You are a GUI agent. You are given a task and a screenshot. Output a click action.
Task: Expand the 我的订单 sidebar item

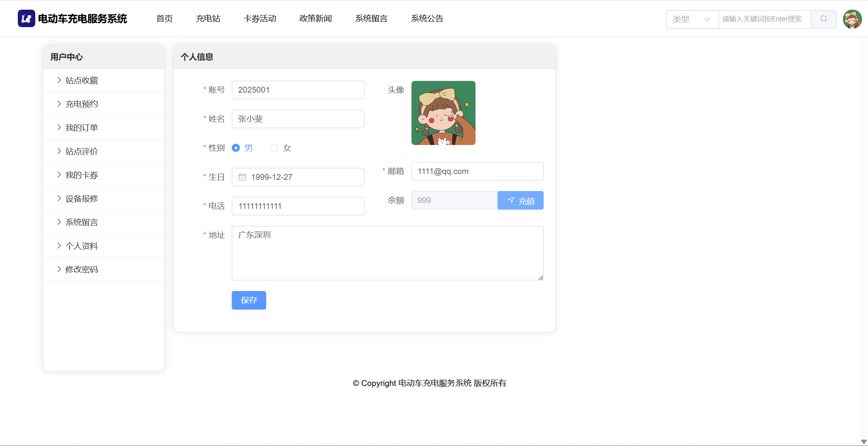click(81, 127)
